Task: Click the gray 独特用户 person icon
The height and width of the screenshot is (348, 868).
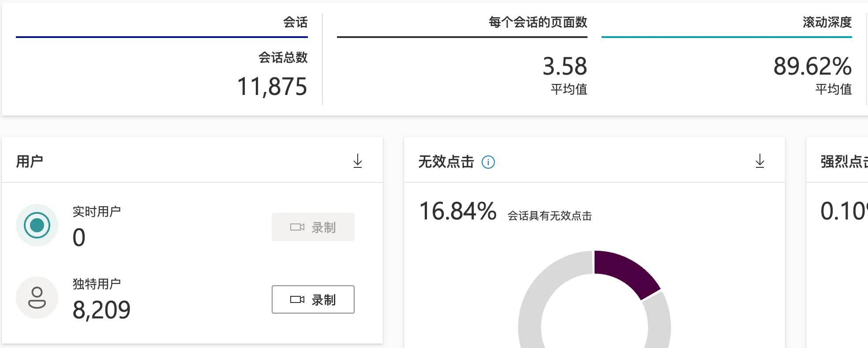Action: coord(37,298)
